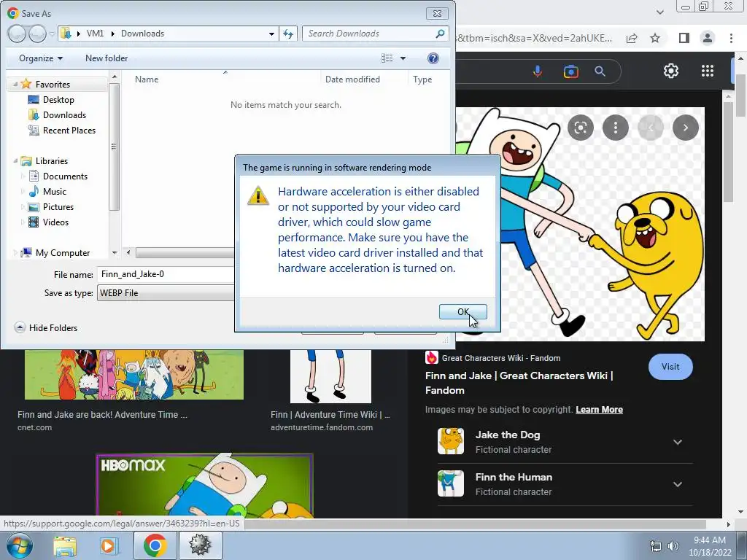Click the Chrome taskbar icon
This screenshot has width=747, height=560.
click(155, 545)
